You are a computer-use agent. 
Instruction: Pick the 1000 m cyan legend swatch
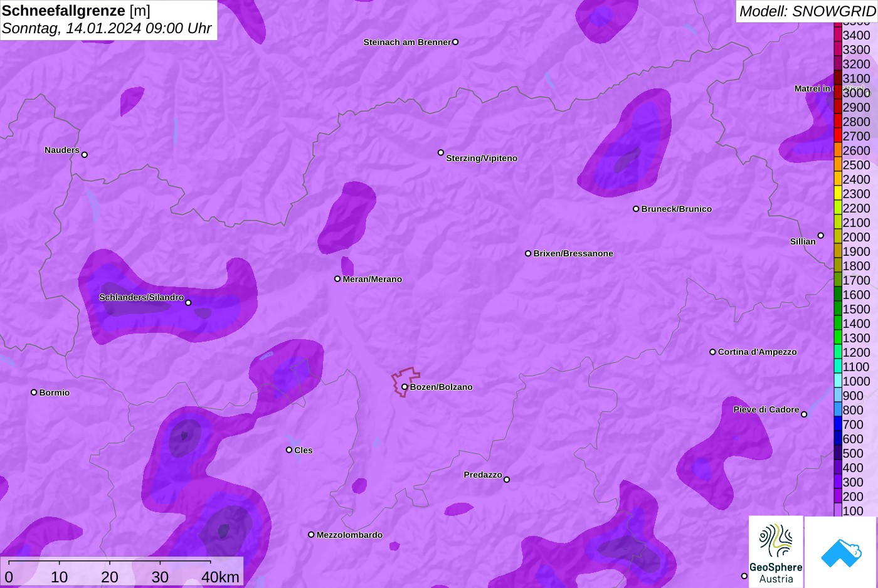pyautogui.click(x=838, y=381)
